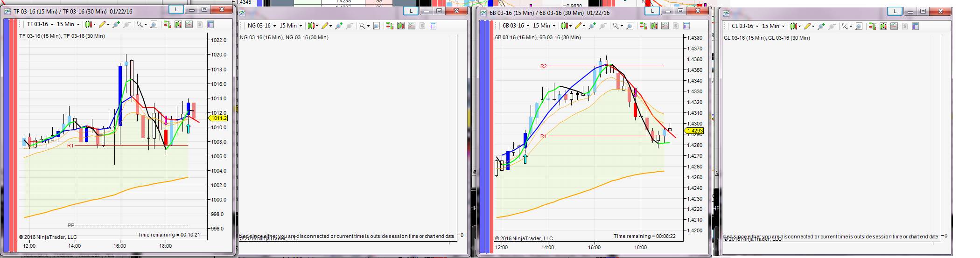Screen dimensions: 980x258
Task: Open chart Properties in NG 03-16 window
Action: point(433,26)
